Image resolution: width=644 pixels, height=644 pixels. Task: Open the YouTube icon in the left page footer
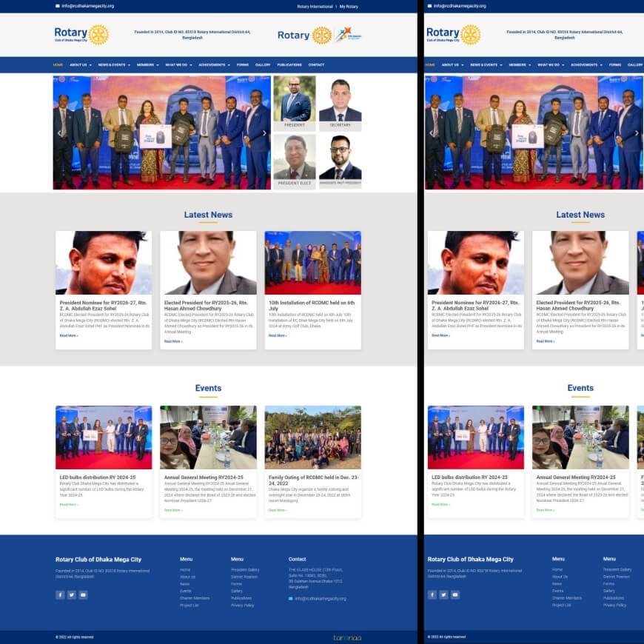83,594
